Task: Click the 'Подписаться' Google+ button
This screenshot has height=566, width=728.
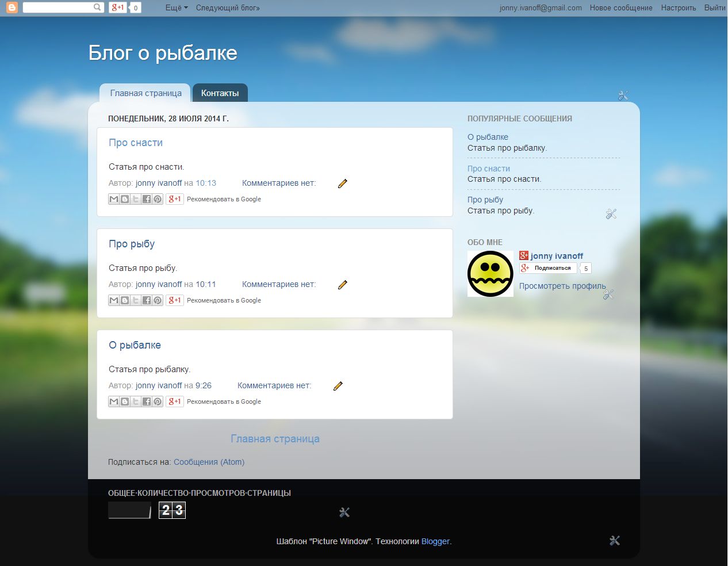Action: [x=548, y=268]
